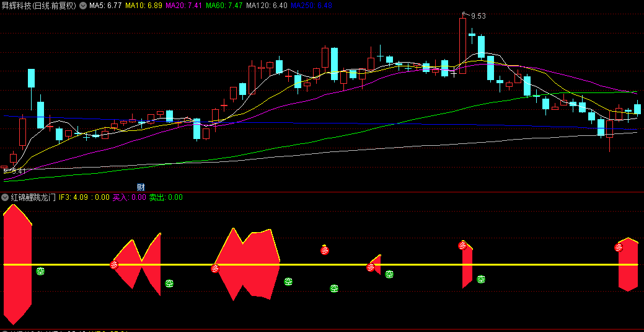Click the rightmost 多 signal marker
This screenshot has height=332, width=644.
coord(619,248)
